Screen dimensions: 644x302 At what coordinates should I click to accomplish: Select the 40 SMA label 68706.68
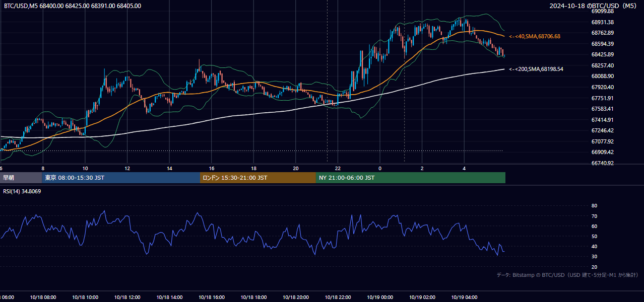[535, 36]
